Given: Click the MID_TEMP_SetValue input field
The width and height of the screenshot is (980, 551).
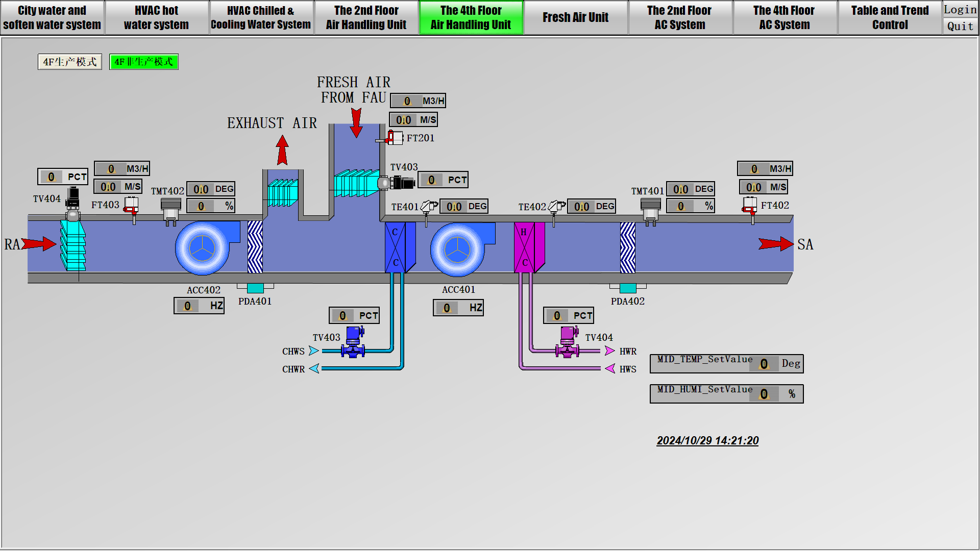Looking at the screenshot, I should click(764, 364).
